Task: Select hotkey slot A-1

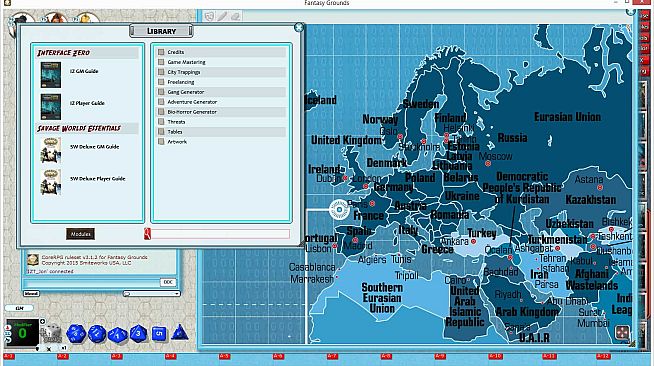Action: 9,356
